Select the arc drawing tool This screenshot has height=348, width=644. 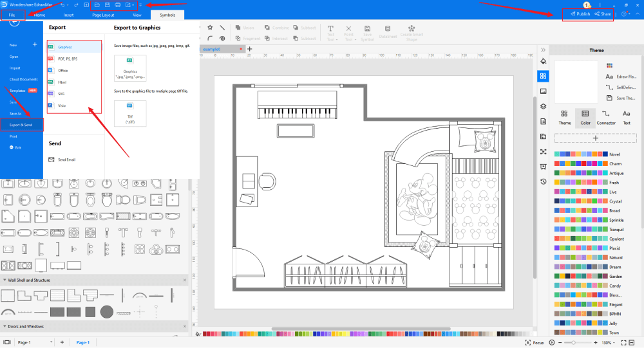click(x=210, y=38)
